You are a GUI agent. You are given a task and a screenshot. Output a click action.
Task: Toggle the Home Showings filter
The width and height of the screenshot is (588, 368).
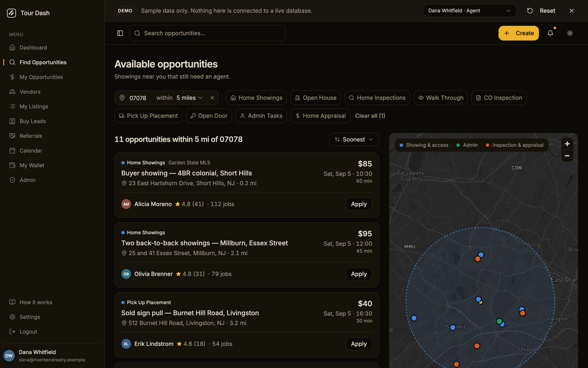click(x=256, y=98)
